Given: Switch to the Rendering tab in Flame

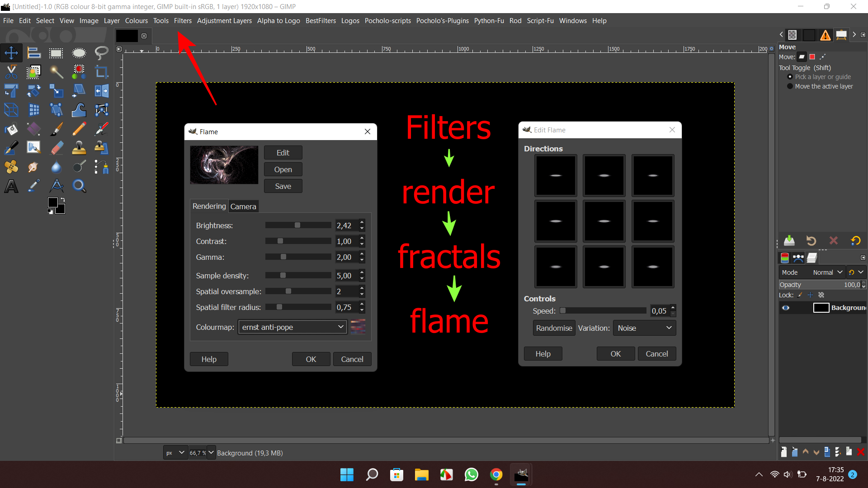Looking at the screenshot, I should coord(209,206).
